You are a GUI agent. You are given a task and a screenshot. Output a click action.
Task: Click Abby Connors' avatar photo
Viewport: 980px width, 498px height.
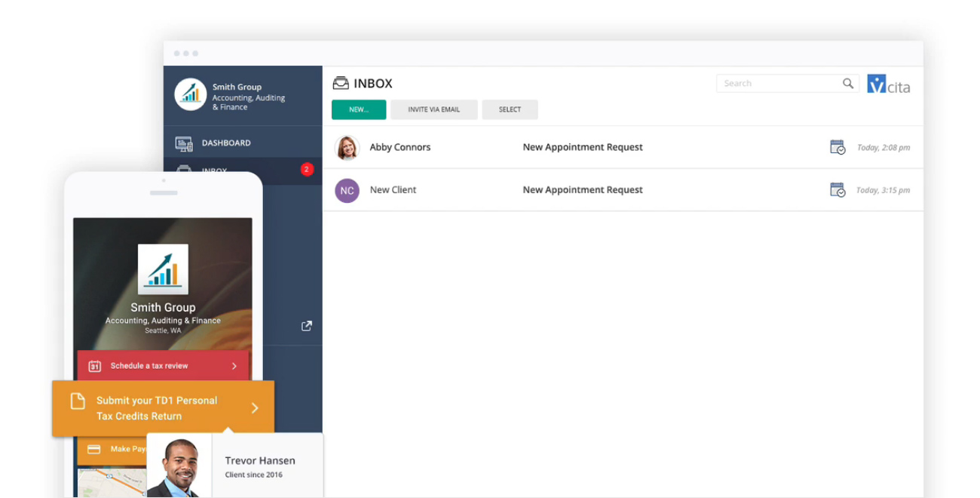[347, 147]
